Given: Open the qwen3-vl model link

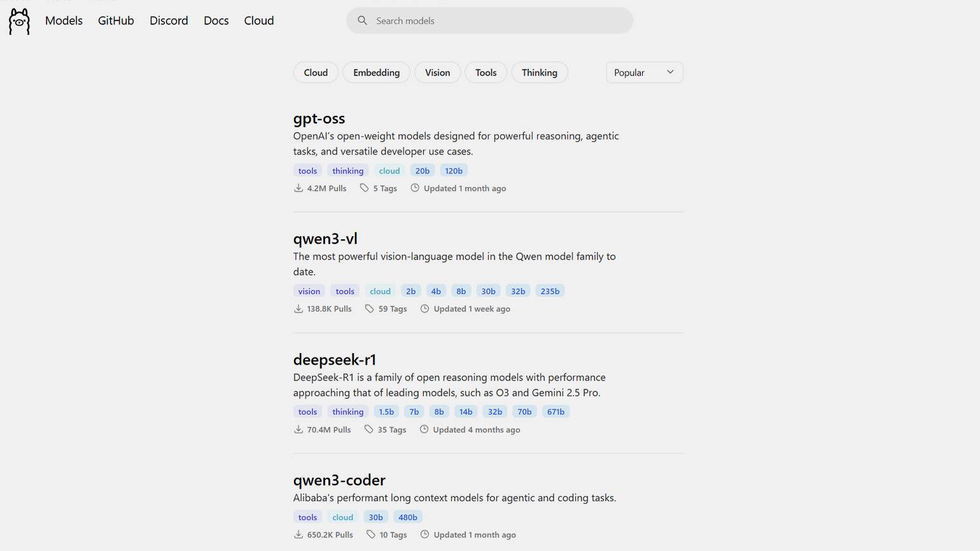Looking at the screenshot, I should (x=325, y=239).
